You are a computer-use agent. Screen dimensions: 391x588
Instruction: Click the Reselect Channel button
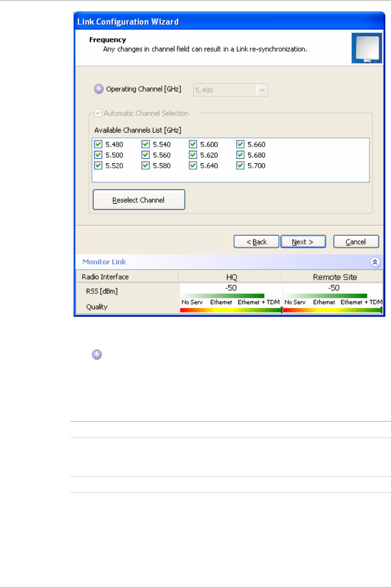(x=139, y=200)
